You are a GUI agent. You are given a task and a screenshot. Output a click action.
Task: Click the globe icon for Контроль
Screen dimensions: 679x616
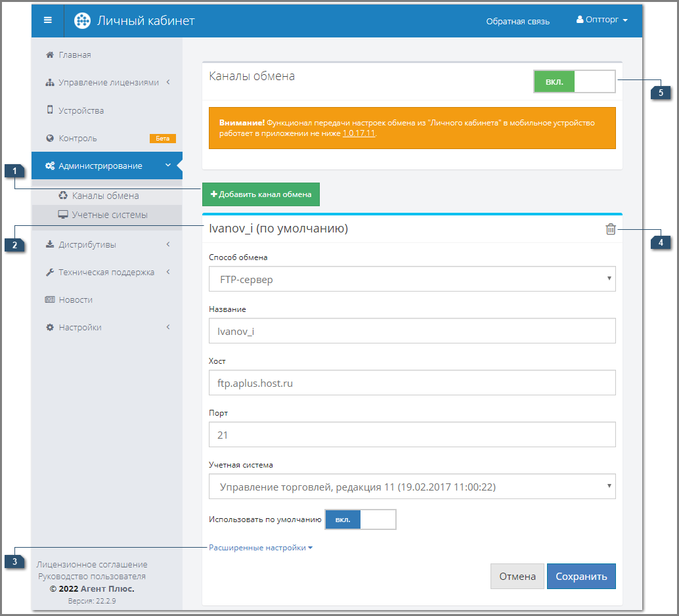[50, 138]
